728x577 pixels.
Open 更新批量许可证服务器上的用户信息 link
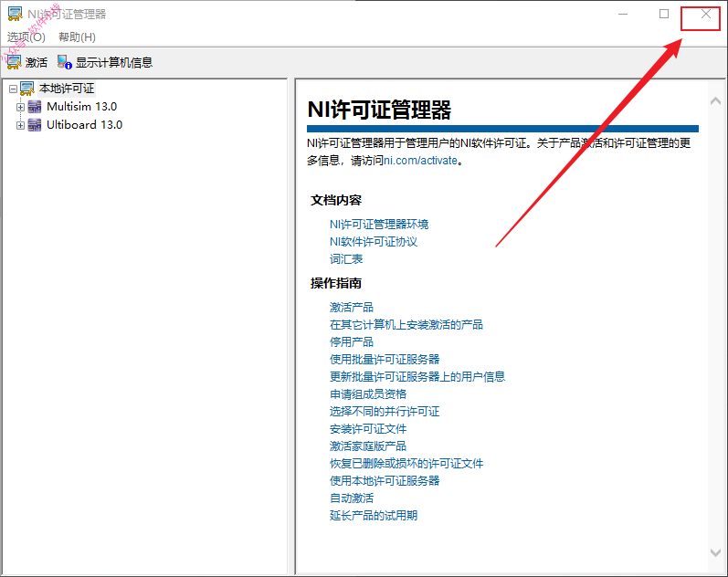coord(417,376)
